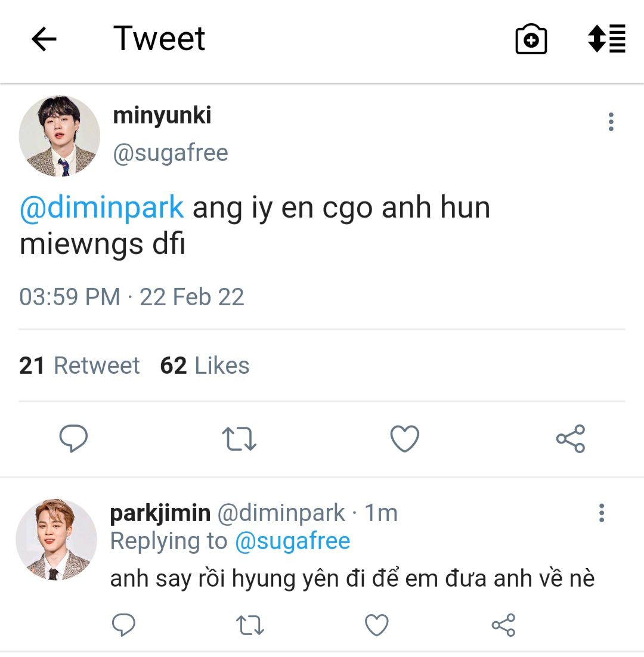Open minyunki's profile picture
Viewport: 644px width, 657px height.
click(60, 137)
